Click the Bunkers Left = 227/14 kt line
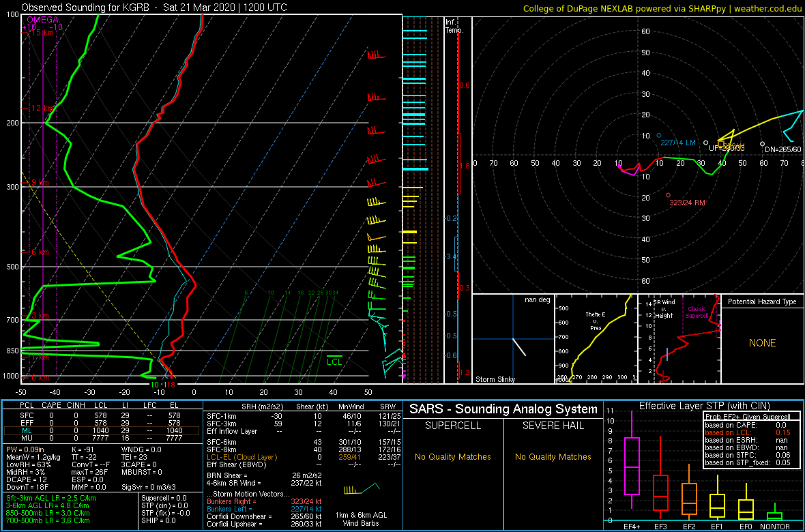805x532 pixels. tap(264, 508)
